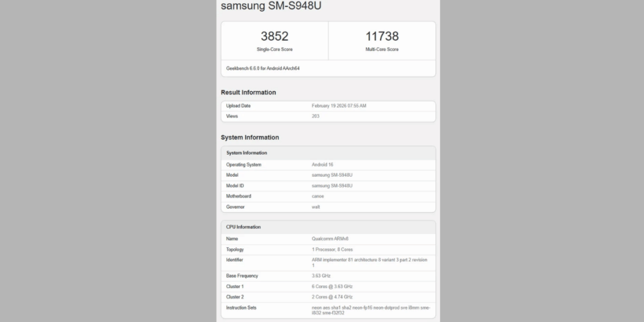
Task: Click the 'neon aes sha1 sha2' instruction sets value
Action: point(371,310)
